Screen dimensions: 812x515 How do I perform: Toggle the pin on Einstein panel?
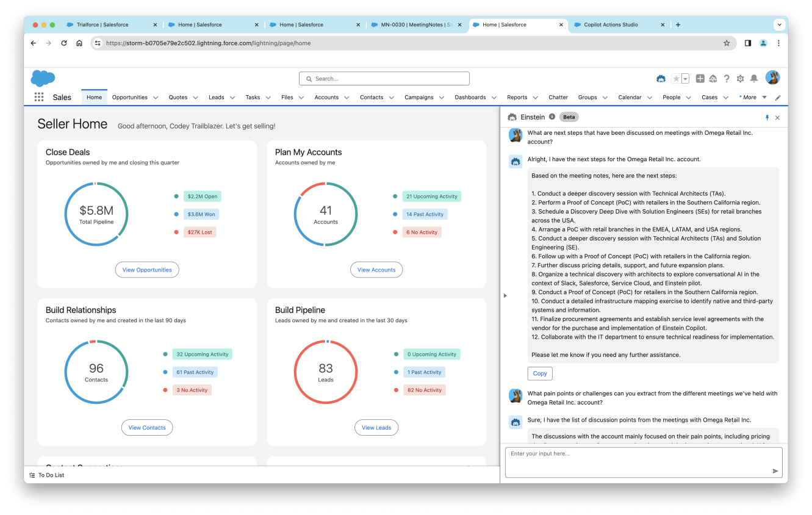click(767, 117)
